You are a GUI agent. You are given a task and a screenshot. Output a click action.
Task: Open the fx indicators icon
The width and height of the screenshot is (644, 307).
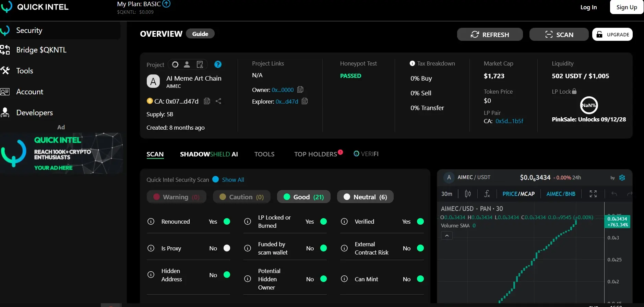pos(487,194)
